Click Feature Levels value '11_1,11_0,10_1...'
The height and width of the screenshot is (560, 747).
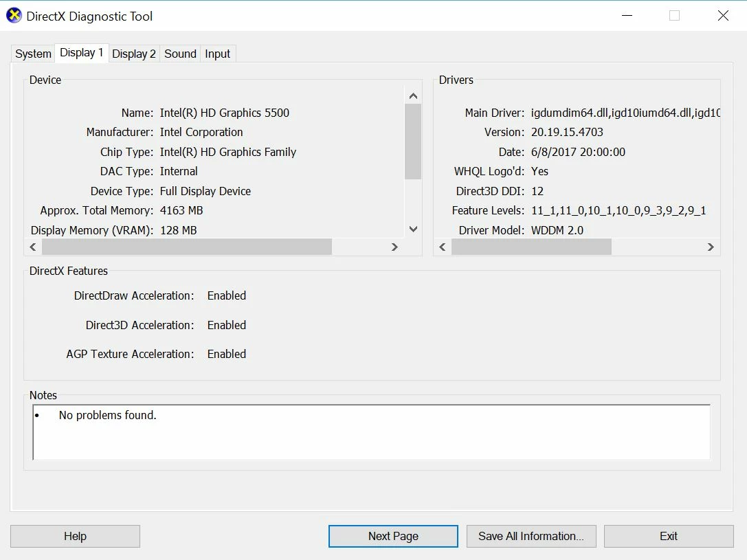618,210
